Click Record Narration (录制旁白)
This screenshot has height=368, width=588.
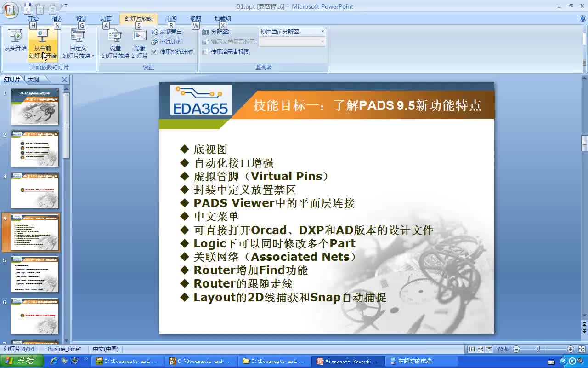pyautogui.click(x=167, y=32)
